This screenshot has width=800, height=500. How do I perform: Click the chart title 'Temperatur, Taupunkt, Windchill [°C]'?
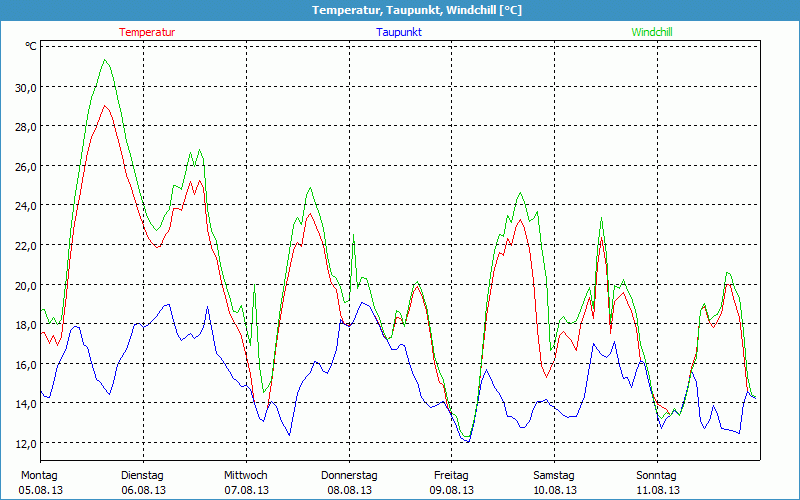[x=417, y=10]
